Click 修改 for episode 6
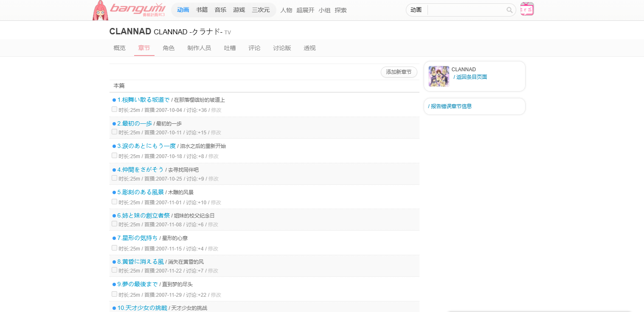 click(213, 225)
